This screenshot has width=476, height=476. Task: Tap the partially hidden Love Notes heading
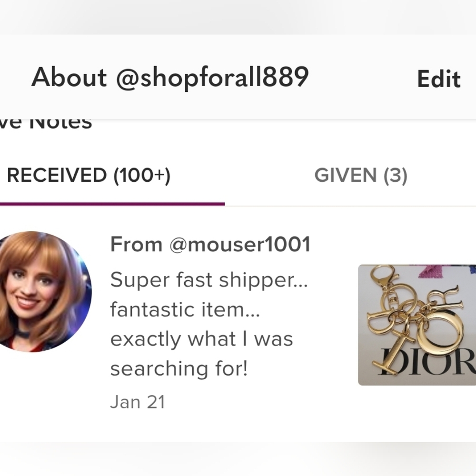coord(46,123)
